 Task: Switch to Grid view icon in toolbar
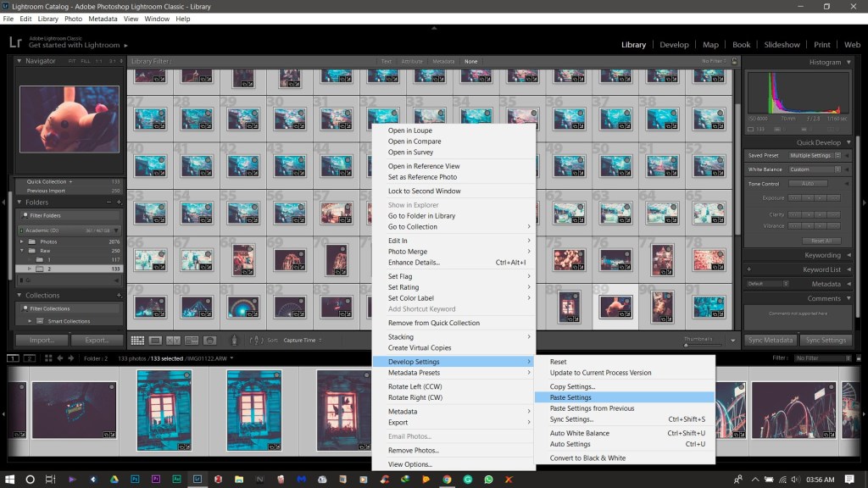[136, 340]
